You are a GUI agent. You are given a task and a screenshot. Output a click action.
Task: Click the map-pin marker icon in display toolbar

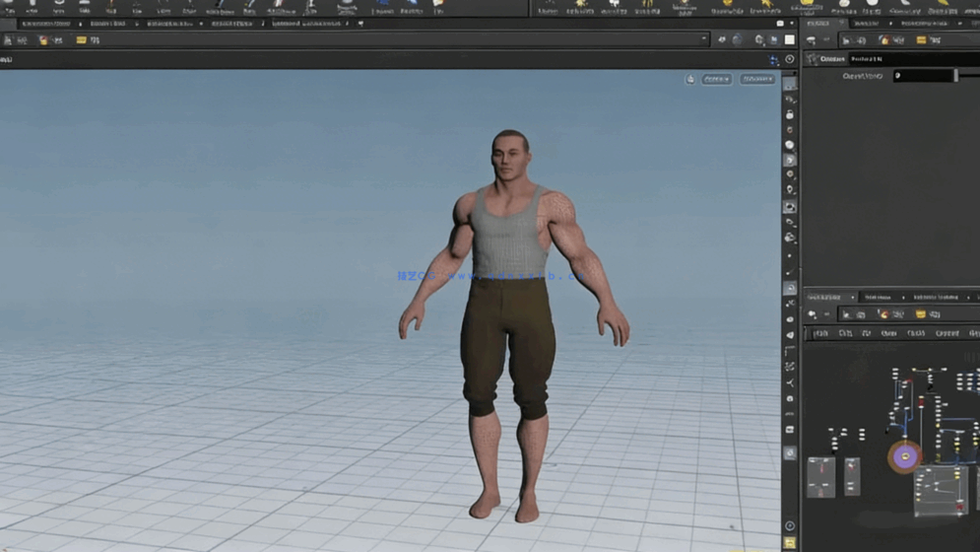point(790,189)
